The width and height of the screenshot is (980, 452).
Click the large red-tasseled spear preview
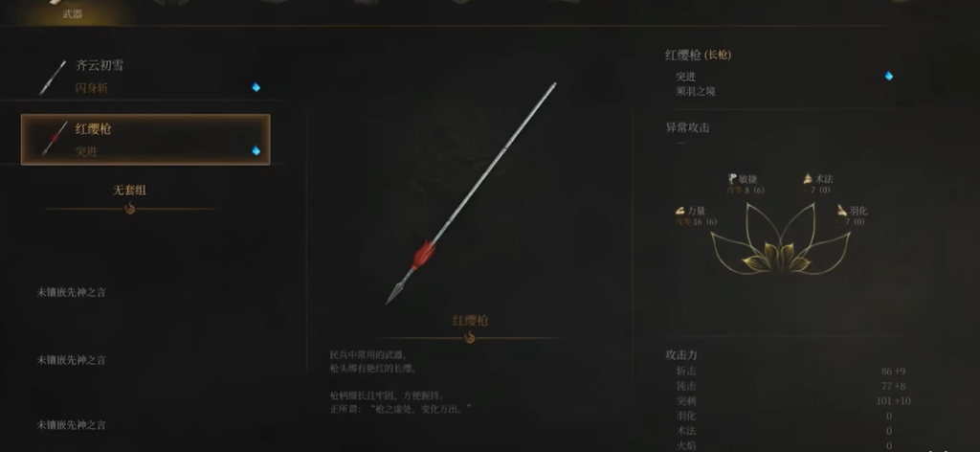coord(471,193)
